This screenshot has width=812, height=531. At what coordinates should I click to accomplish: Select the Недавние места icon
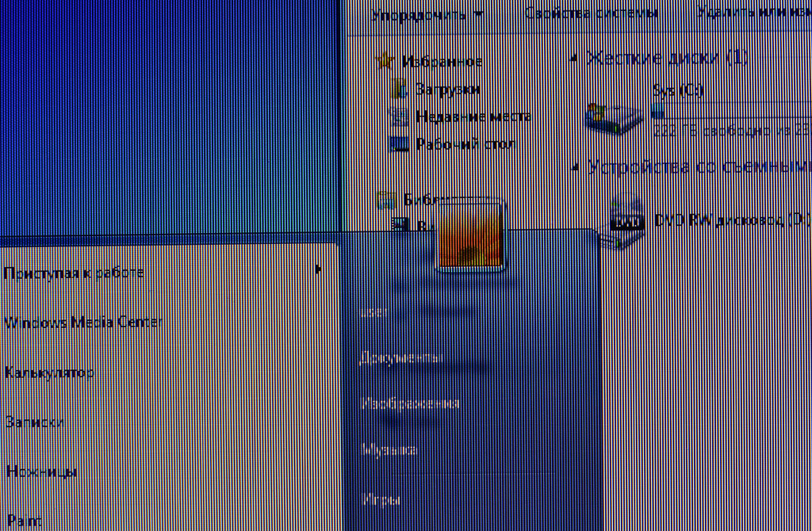click(400, 117)
